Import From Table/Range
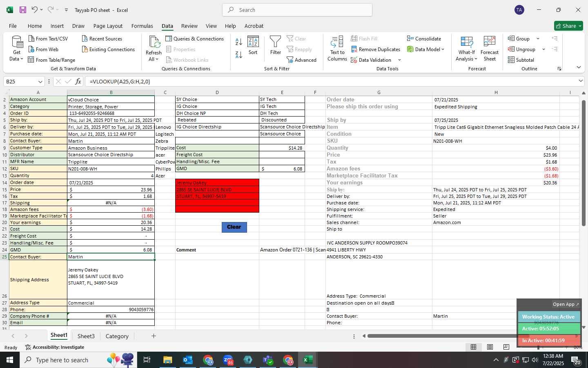 (51, 60)
